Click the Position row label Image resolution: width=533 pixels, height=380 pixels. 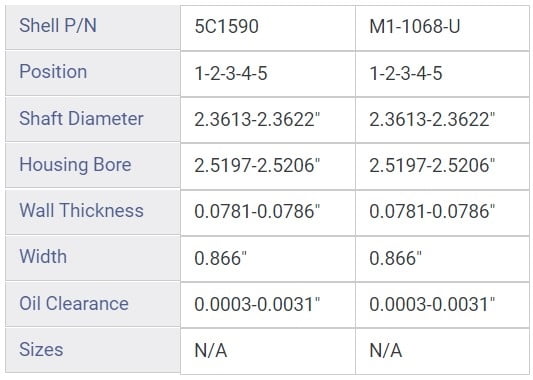tap(53, 72)
